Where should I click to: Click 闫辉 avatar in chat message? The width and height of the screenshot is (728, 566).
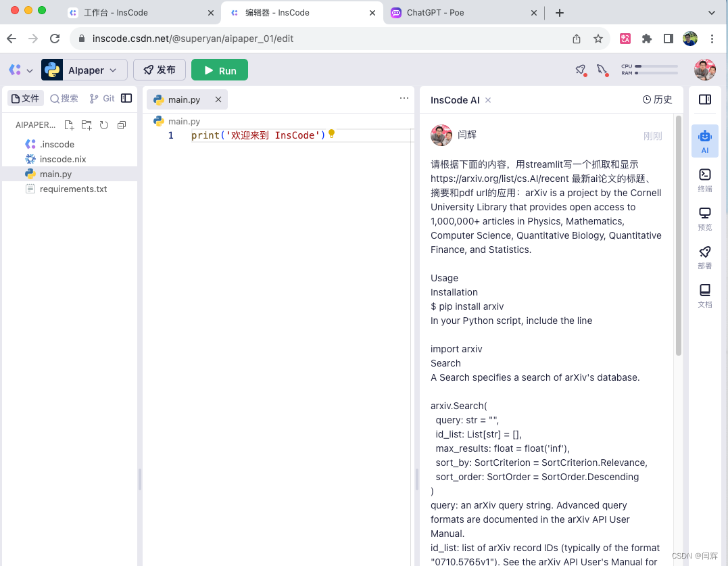pyautogui.click(x=441, y=135)
